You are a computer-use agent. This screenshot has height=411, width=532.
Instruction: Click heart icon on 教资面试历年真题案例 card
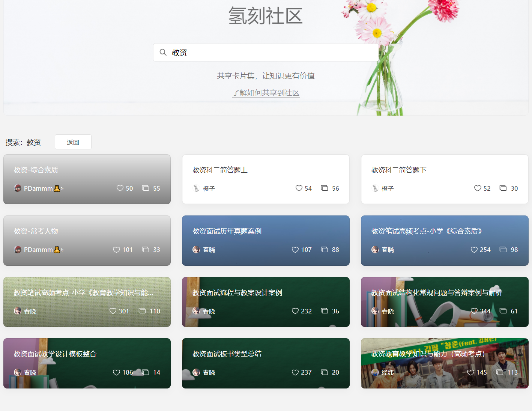click(295, 250)
